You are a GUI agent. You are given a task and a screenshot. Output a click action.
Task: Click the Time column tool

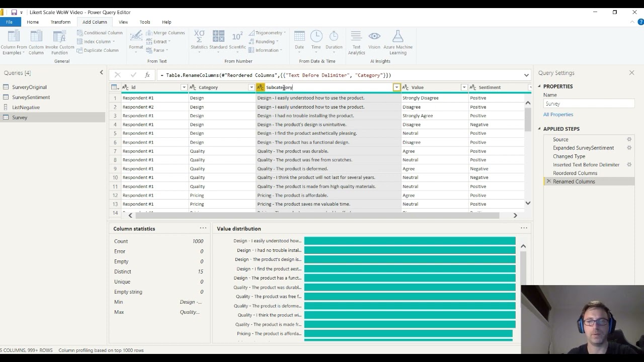tap(316, 40)
